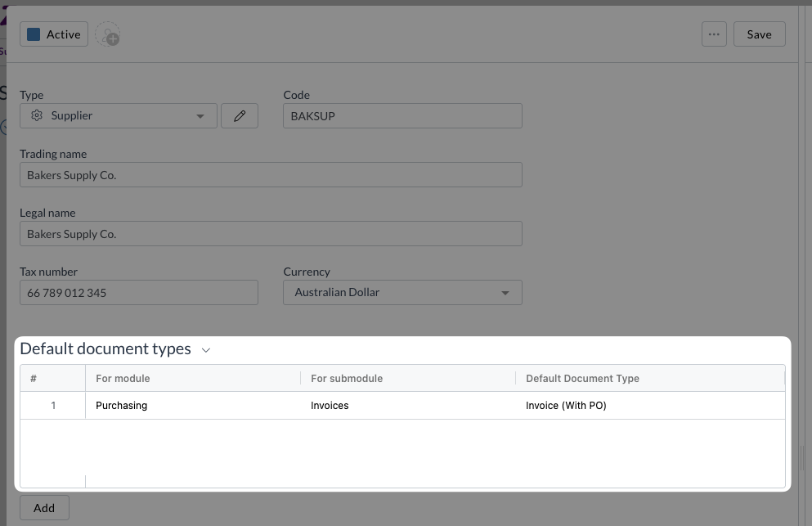The height and width of the screenshot is (526, 812).
Task: Click the pencil edit icon next to Type
Action: click(x=240, y=116)
